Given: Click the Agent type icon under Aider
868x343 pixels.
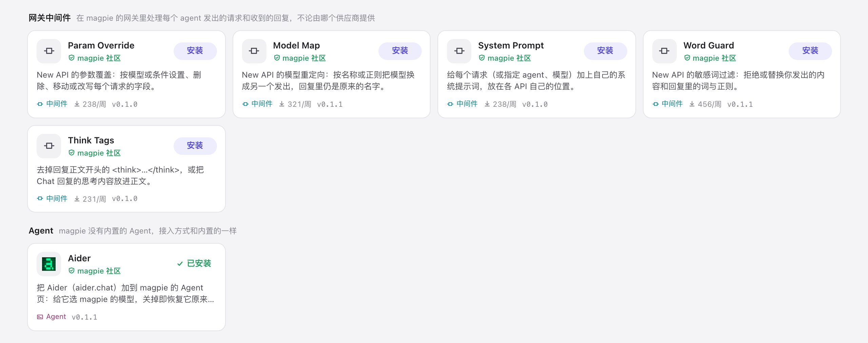Looking at the screenshot, I should pyautogui.click(x=40, y=317).
